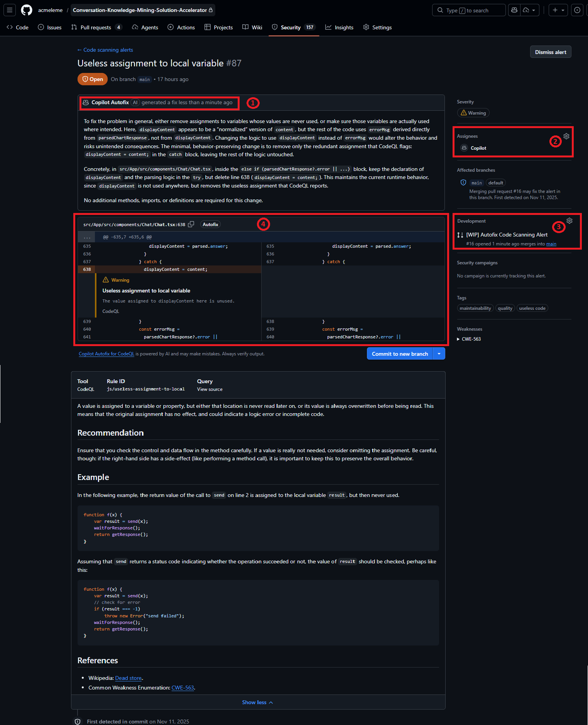Click the acmeleme owner link
Viewport: 588px width, 725px height.
point(50,10)
